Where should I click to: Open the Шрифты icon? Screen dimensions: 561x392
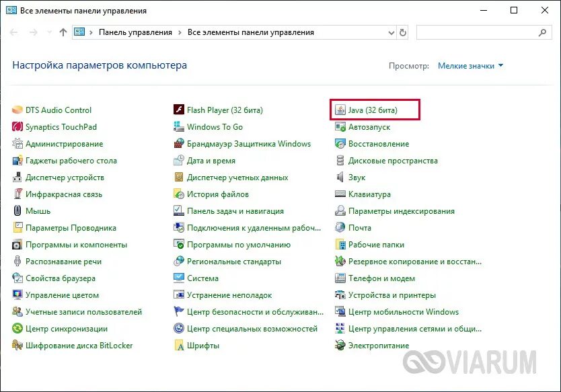tap(178, 345)
